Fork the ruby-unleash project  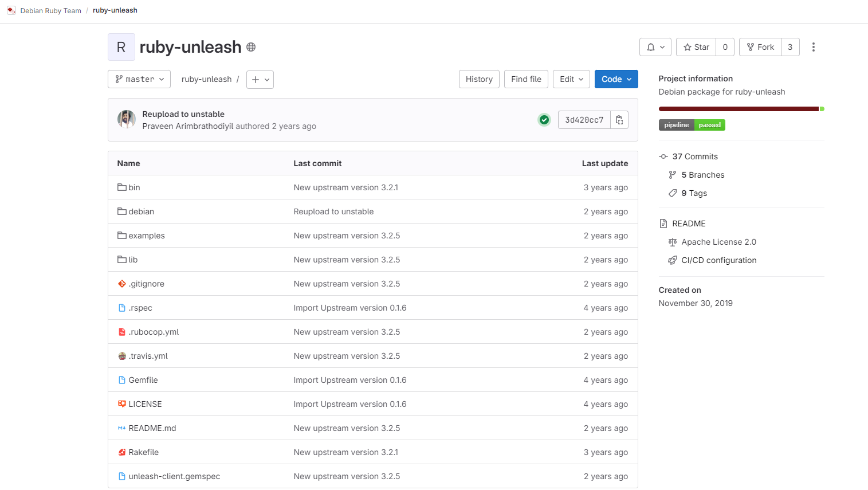tap(760, 47)
